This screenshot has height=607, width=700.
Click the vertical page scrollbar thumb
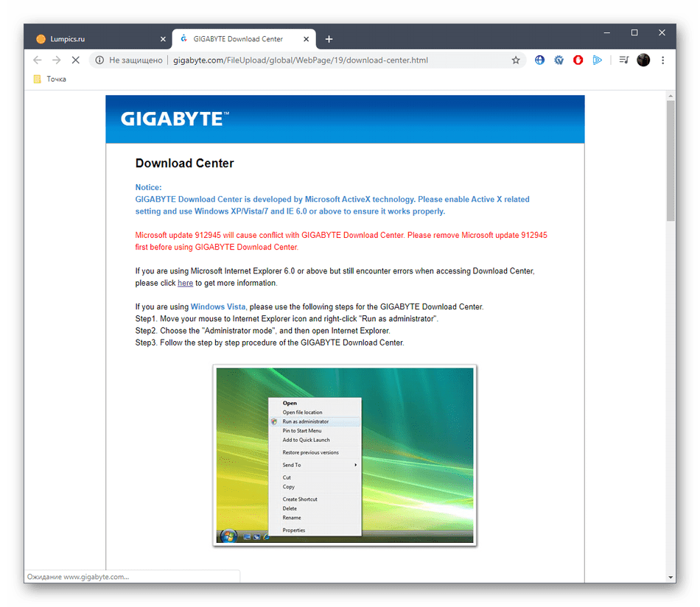click(671, 161)
